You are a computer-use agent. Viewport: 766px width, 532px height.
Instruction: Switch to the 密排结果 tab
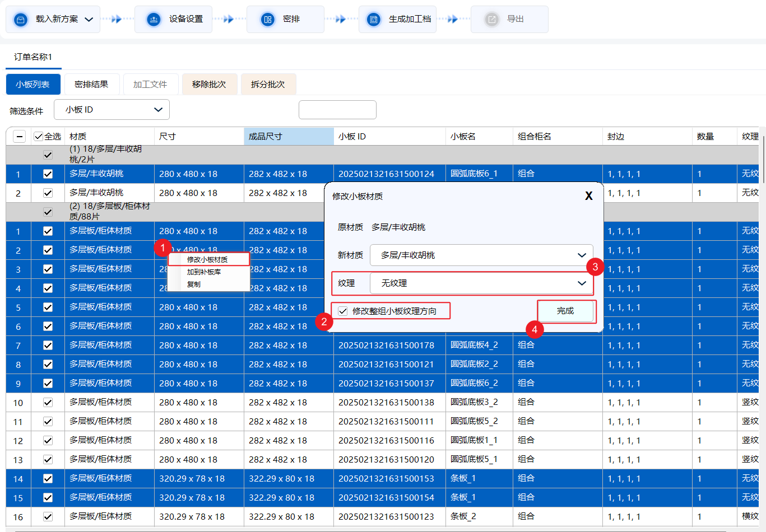point(91,85)
